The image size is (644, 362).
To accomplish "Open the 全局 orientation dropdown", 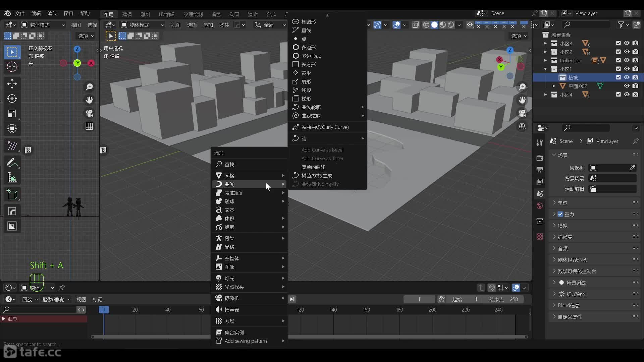I will (270, 25).
